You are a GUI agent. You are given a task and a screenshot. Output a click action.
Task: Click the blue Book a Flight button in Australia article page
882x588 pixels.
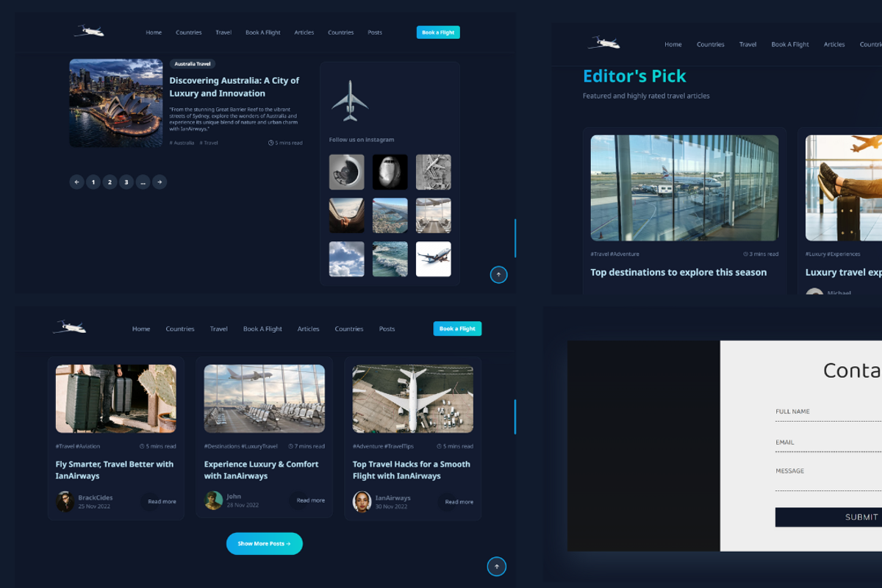(438, 32)
